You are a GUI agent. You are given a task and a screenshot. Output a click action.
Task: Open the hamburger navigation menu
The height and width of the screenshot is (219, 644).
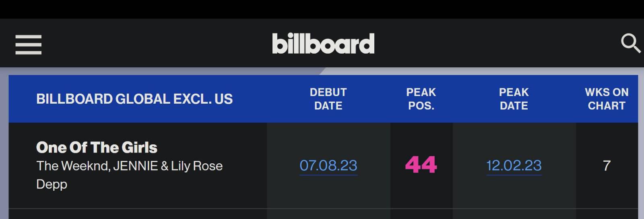pyautogui.click(x=28, y=44)
